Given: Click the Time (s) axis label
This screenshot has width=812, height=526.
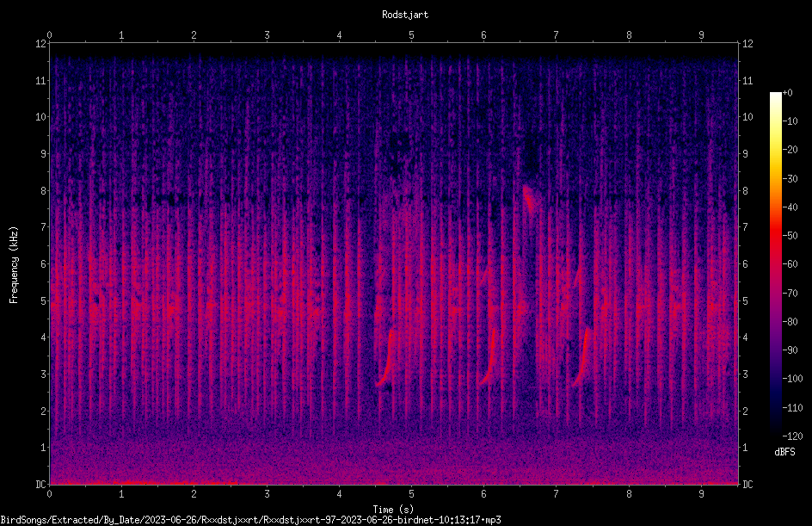Looking at the screenshot, I should [393, 510].
